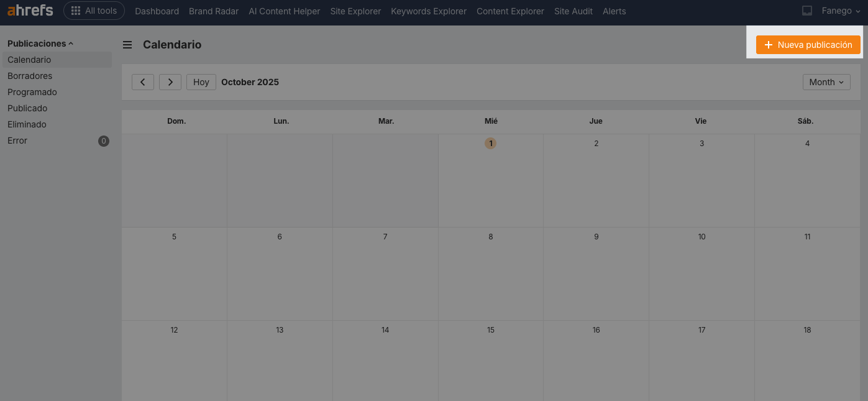Open Site Audit

[x=573, y=11]
